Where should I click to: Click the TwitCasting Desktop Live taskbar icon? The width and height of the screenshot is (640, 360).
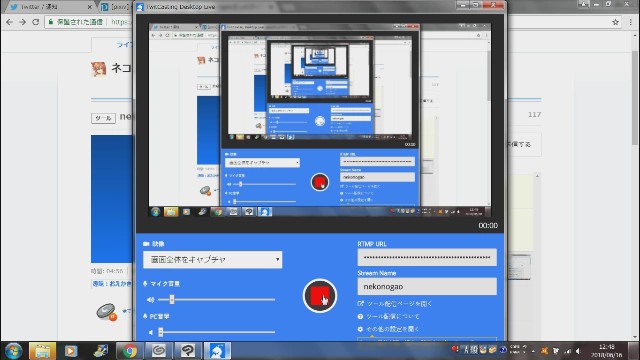(x=217, y=351)
